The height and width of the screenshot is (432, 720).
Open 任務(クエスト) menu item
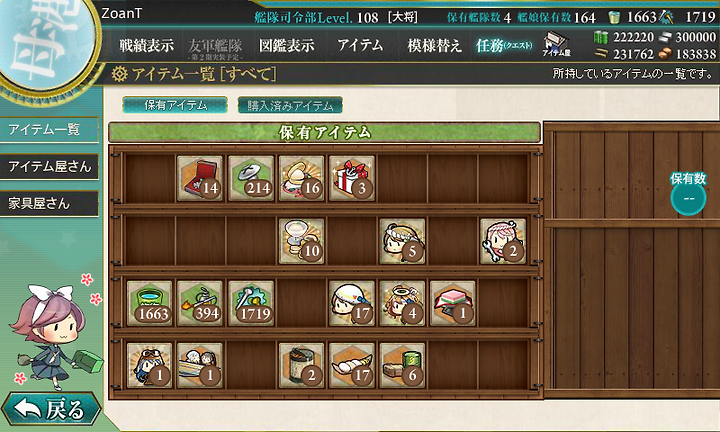click(504, 45)
